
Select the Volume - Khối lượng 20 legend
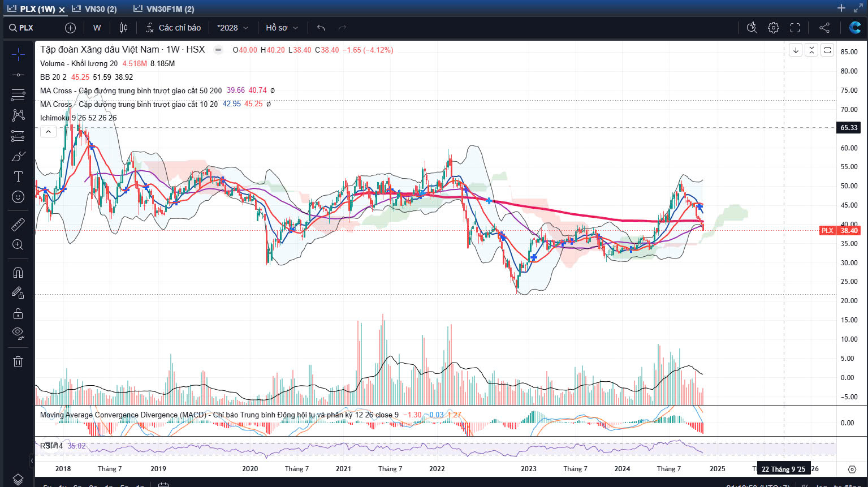[x=79, y=63]
